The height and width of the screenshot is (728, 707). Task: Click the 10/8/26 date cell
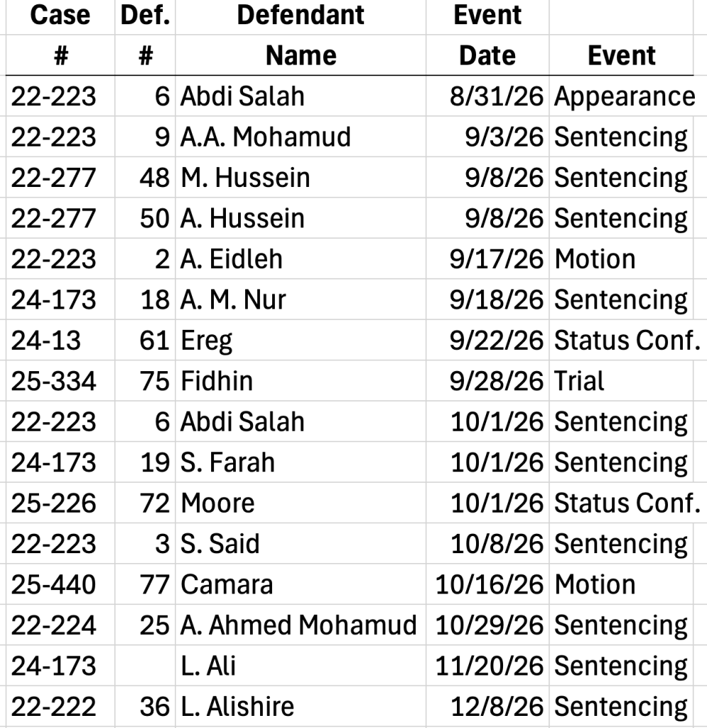(487, 543)
